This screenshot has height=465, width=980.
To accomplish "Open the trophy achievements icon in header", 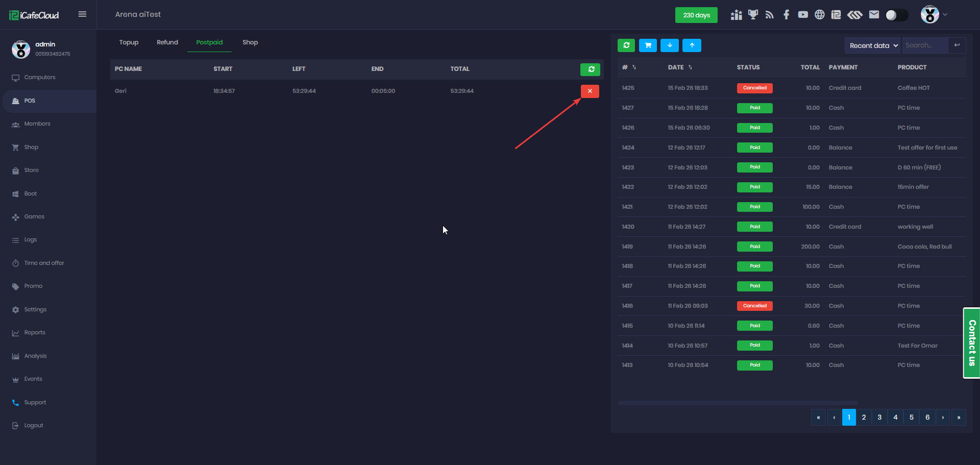I will point(753,14).
